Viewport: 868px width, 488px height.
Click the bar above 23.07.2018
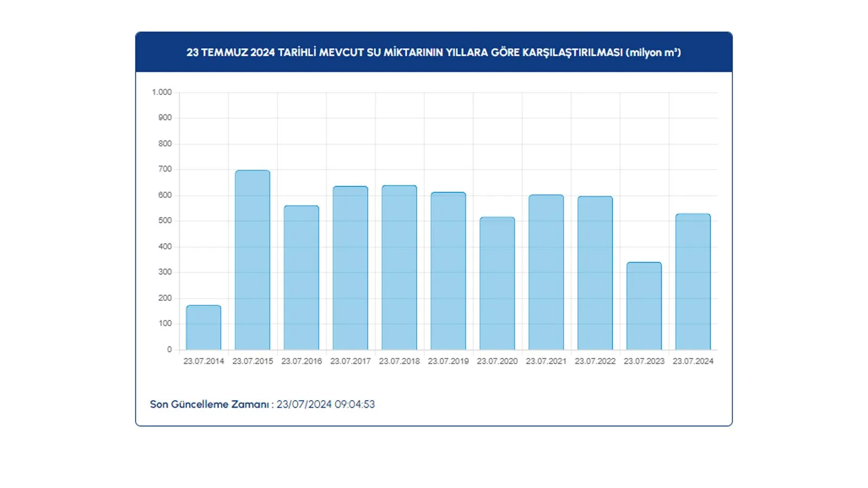(399, 268)
